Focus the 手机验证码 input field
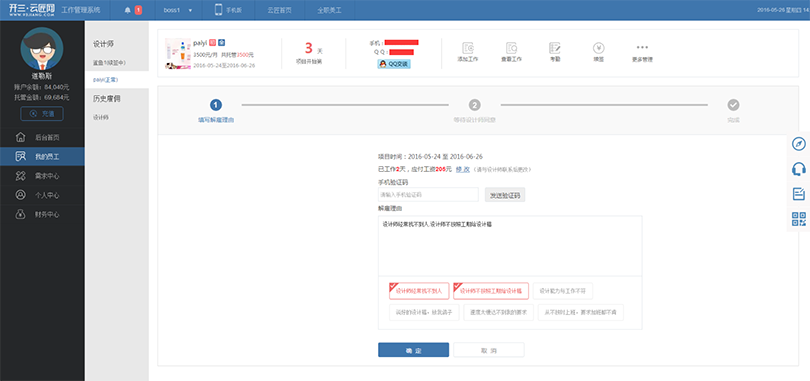This screenshot has width=810, height=381. 428,195
